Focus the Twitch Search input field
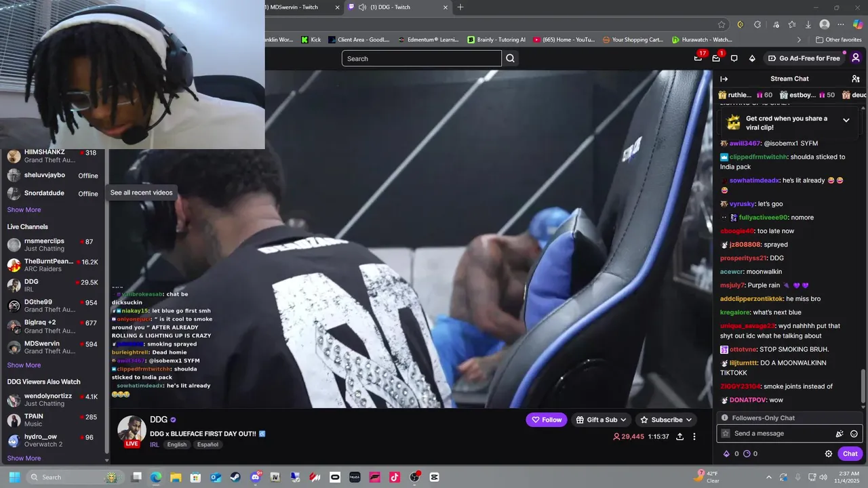Viewport: 868px width, 488px height. 422,58
